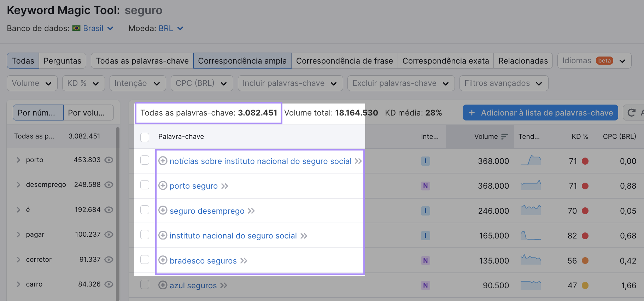The width and height of the screenshot is (644, 301).
Task: Toggle eye icon for 'porto' group
Action: 109,160
